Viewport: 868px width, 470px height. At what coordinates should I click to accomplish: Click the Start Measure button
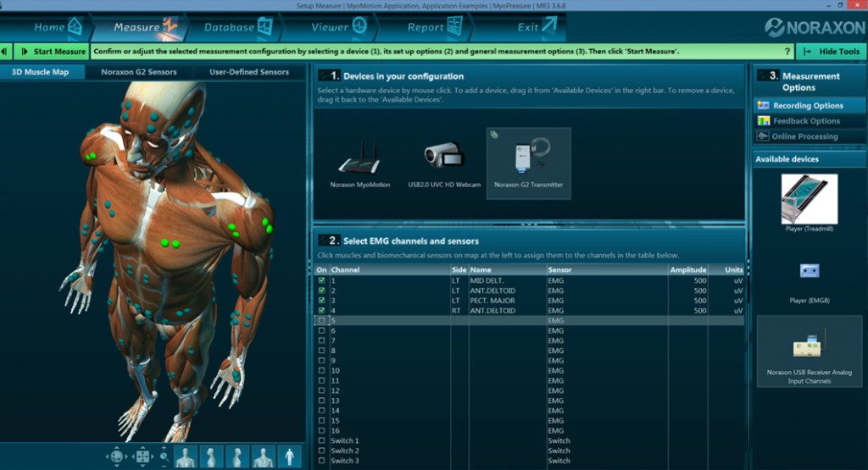click(x=52, y=52)
